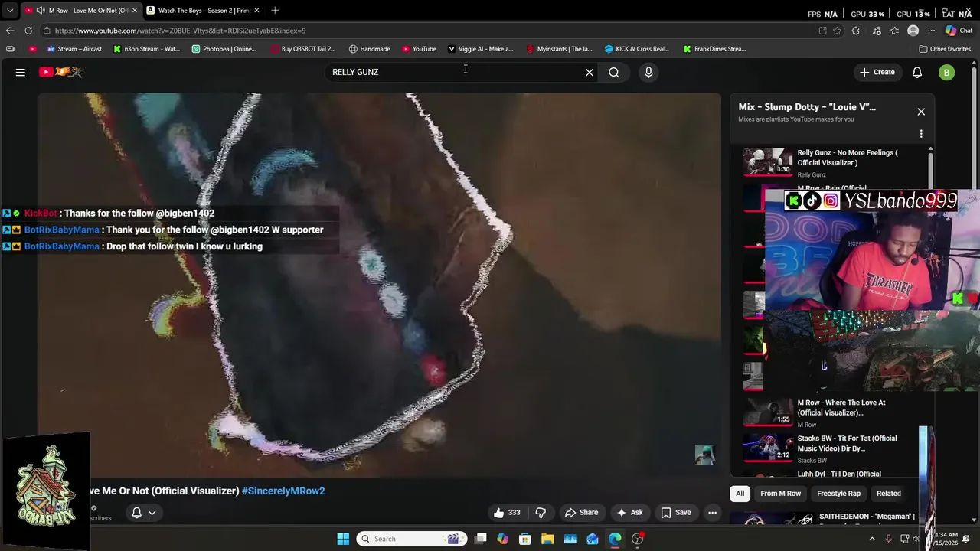Open the Create menu button
This screenshot has width=980, height=551.
[877, 72]
